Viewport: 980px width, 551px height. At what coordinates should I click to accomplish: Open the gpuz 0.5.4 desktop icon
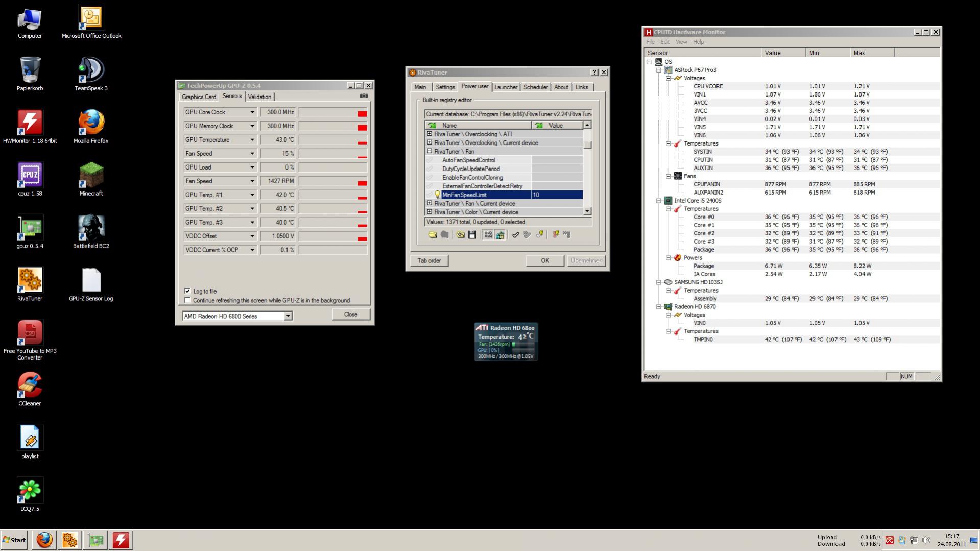point(30,232)
